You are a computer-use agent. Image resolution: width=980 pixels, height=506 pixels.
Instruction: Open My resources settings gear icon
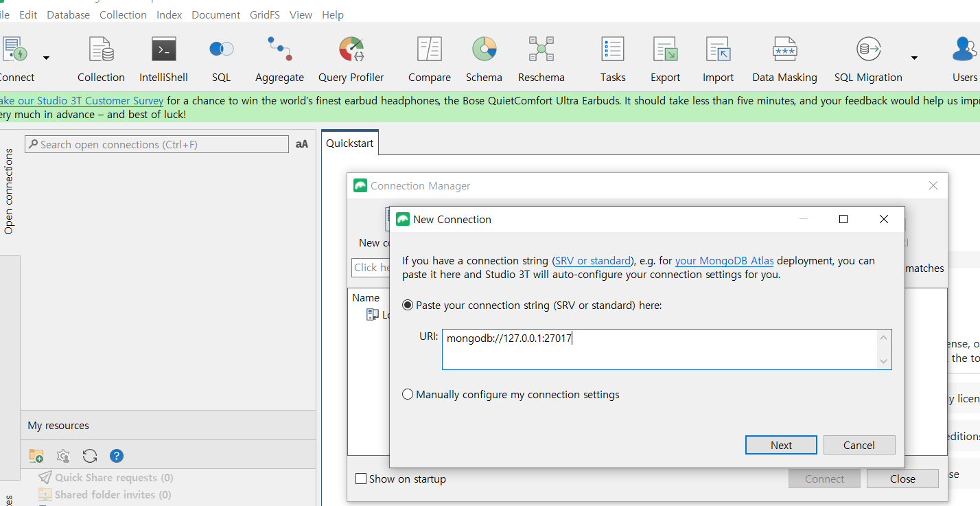click(63, 456)
